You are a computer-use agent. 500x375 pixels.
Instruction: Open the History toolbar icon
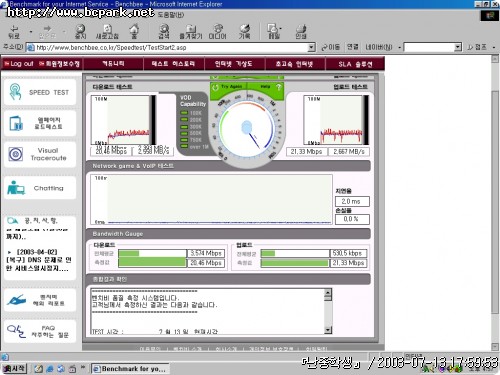[x=244, y=32]
